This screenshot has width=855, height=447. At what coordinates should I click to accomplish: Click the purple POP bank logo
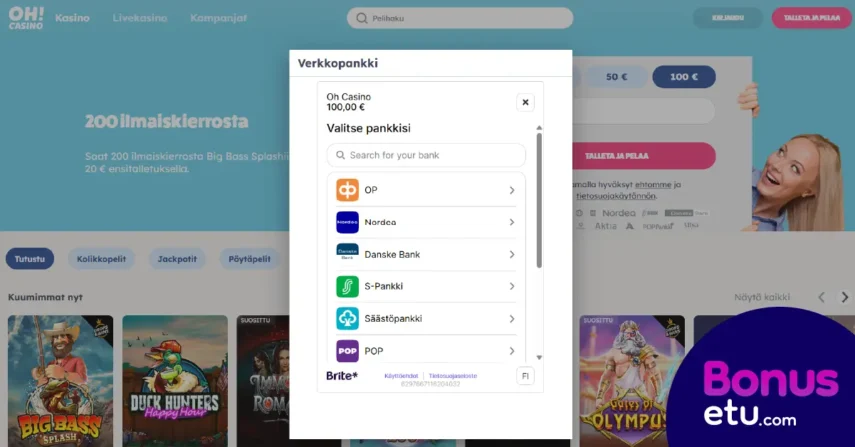point(347,351)
